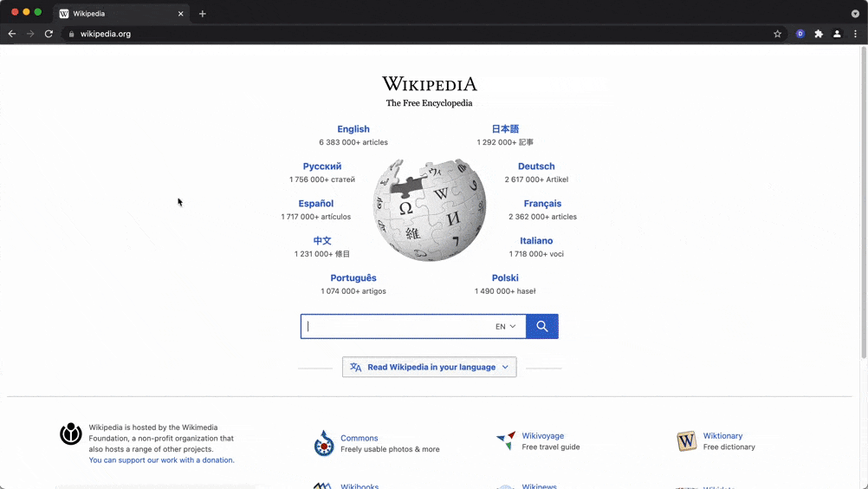Click the blue search magnifier button
The image size is (868, 489).
(542, 326)
